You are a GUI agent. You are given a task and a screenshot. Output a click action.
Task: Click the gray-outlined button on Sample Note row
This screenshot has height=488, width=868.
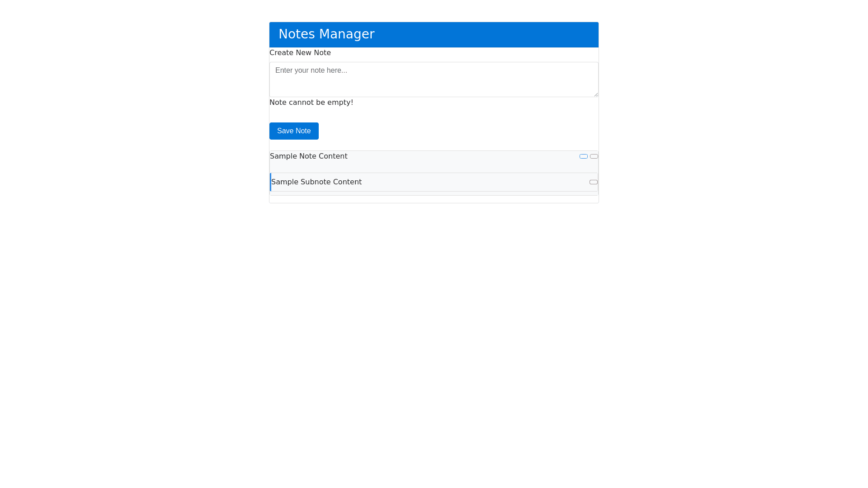click(x=594, y=156)
